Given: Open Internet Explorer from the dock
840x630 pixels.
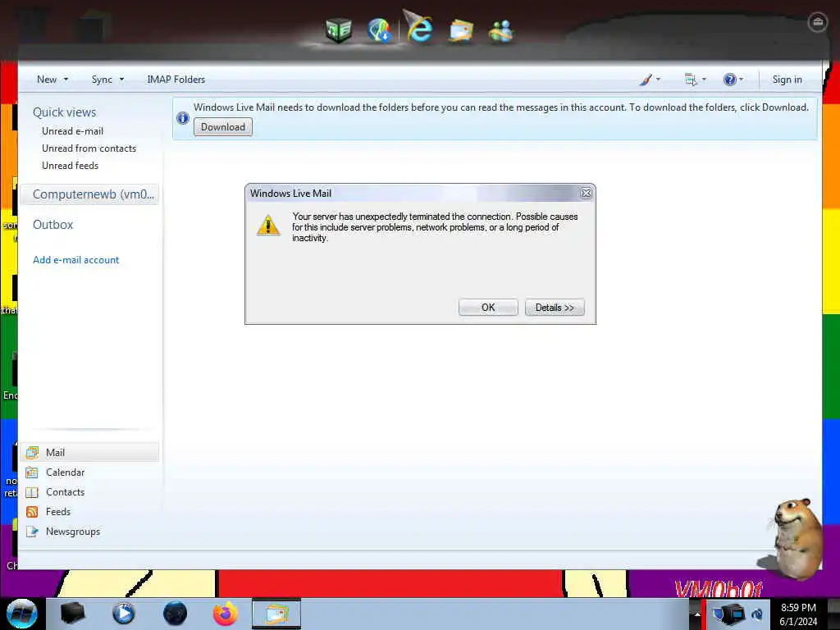Looking at the screenshot, I should tap(418, 27).
